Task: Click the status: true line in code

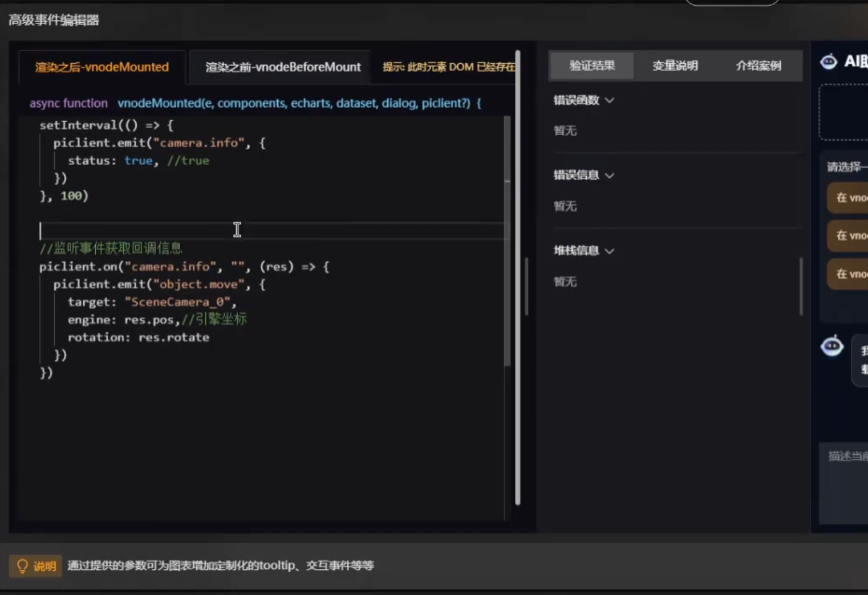Action: (139, 161)
